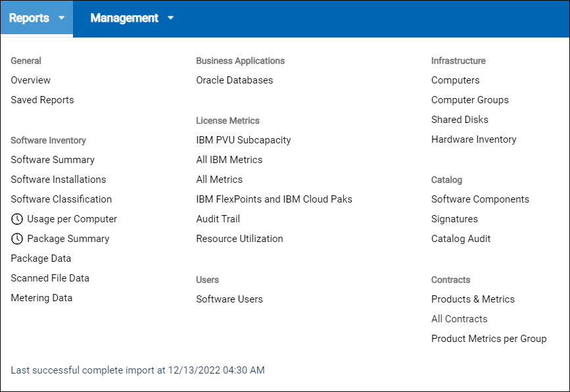Screen dimensions: 570x392
Task: Expand the Reports dropdown arrow
Action: (x=62, y=18)
